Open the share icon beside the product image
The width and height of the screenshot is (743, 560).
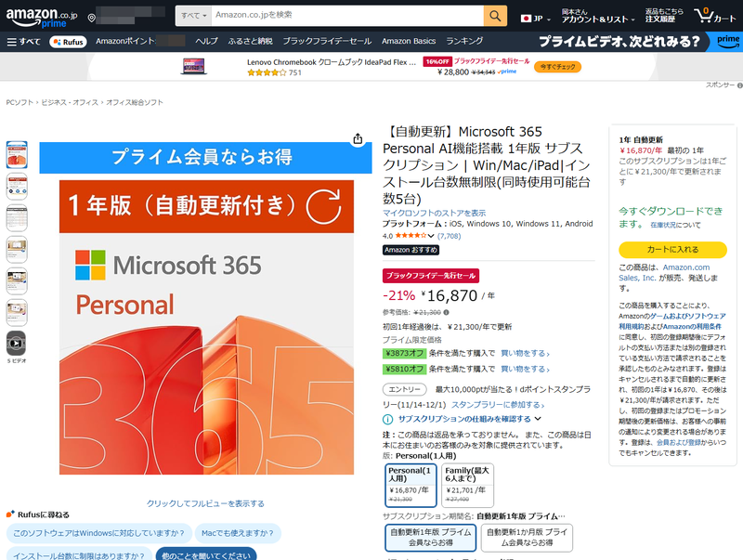[x=358, y=138]
